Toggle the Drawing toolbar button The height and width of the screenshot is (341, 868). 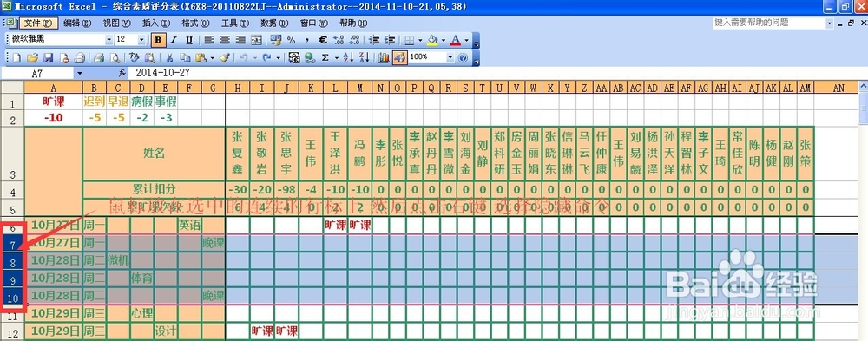399,57
